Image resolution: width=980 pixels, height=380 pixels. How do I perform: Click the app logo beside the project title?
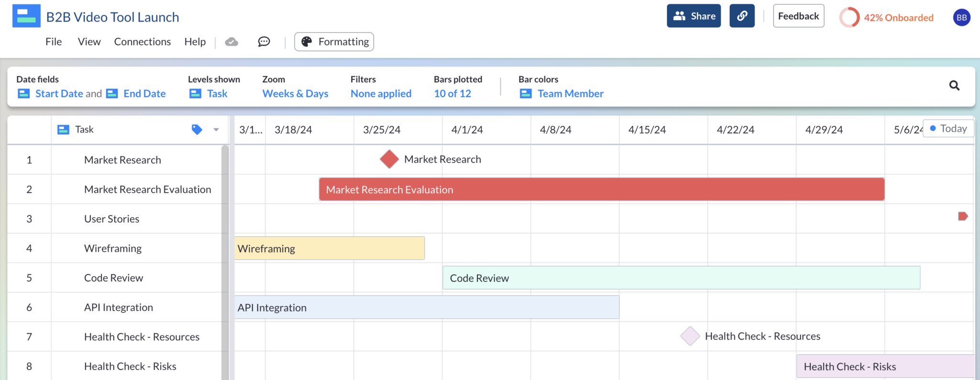coord(26,16)
